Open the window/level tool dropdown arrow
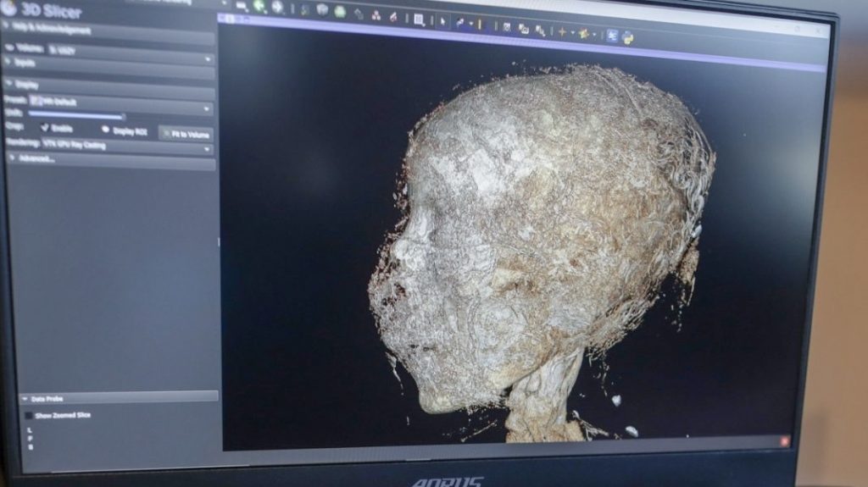Screen dimensions: 868x487 (x=470, y=24)
